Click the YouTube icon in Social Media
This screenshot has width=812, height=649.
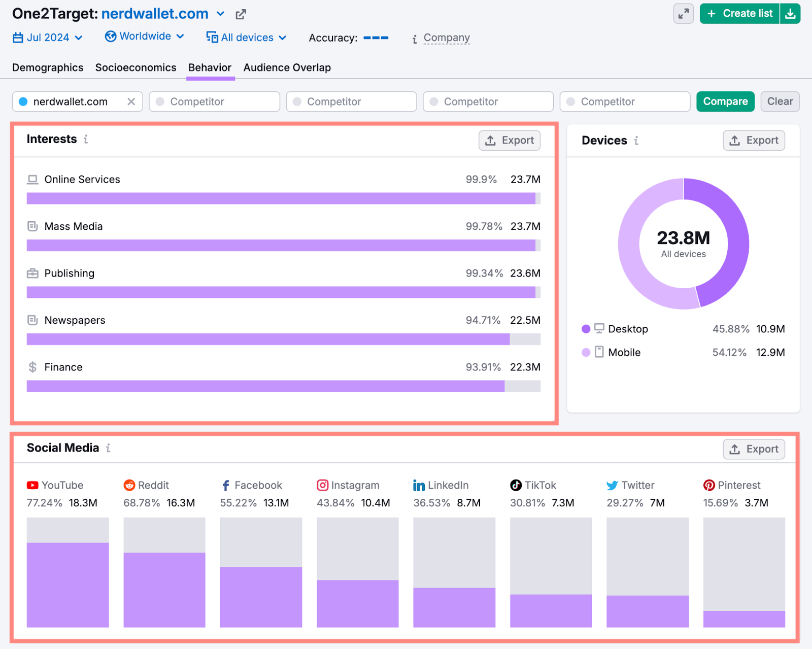point(32,485)
